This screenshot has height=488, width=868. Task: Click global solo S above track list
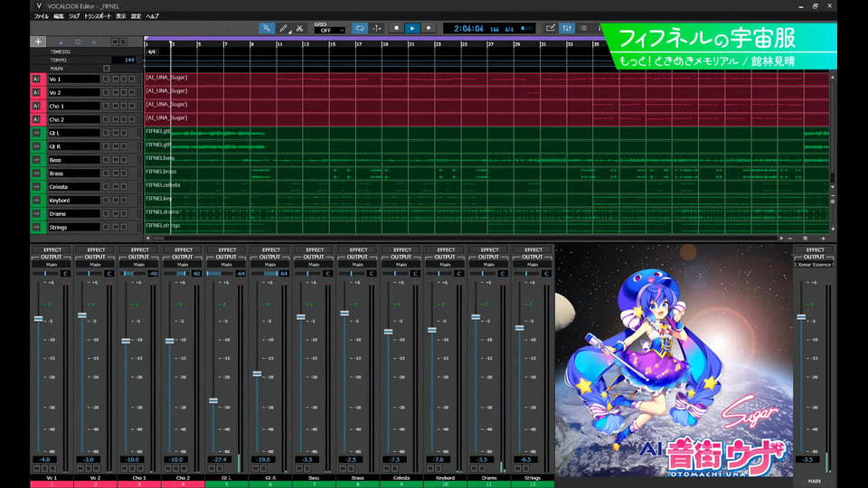point(123,42)
